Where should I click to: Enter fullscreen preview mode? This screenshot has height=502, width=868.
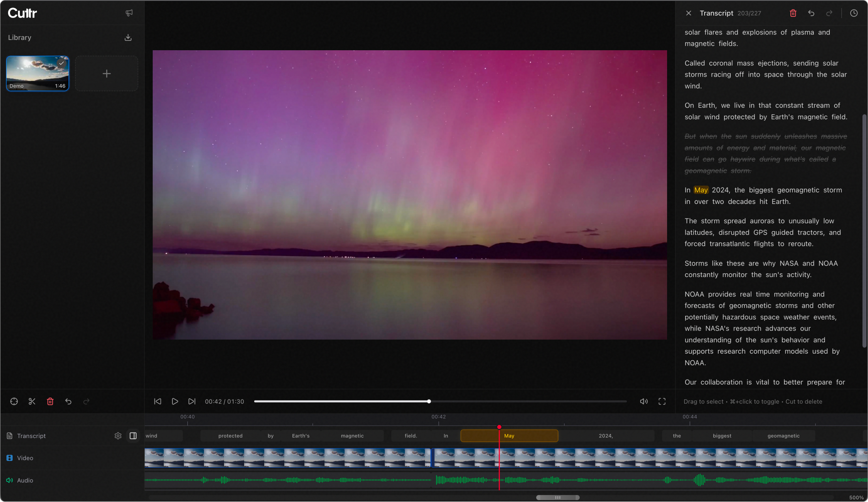662,402
